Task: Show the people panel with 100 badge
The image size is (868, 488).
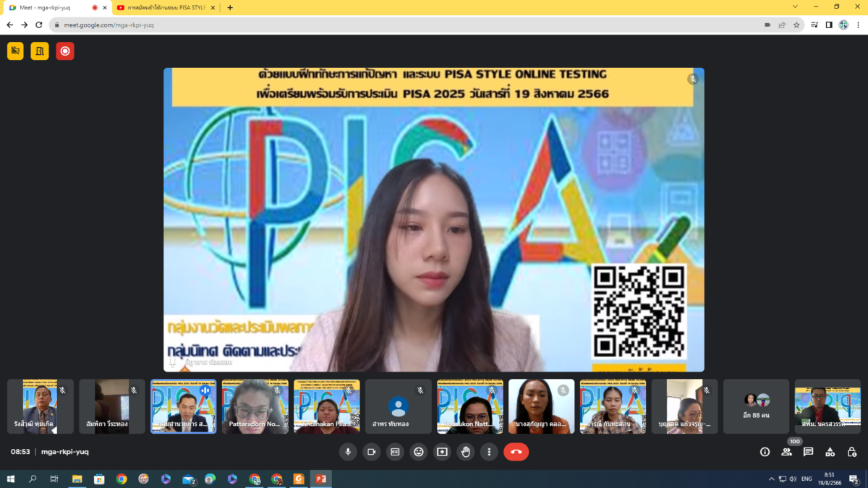Action: pos(786,452)
